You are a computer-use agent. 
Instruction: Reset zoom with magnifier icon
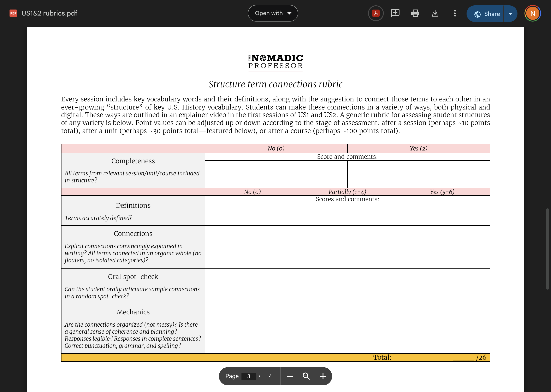(306, 376)
